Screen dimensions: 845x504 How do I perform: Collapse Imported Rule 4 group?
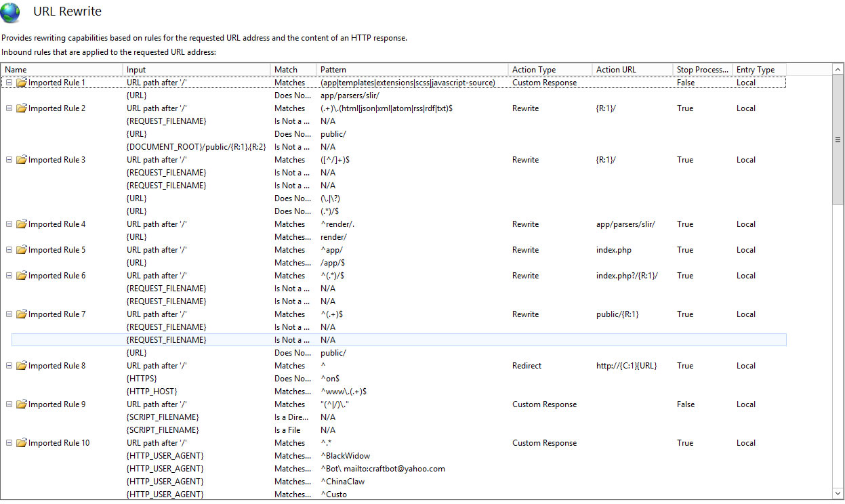(x=9, y=224)
